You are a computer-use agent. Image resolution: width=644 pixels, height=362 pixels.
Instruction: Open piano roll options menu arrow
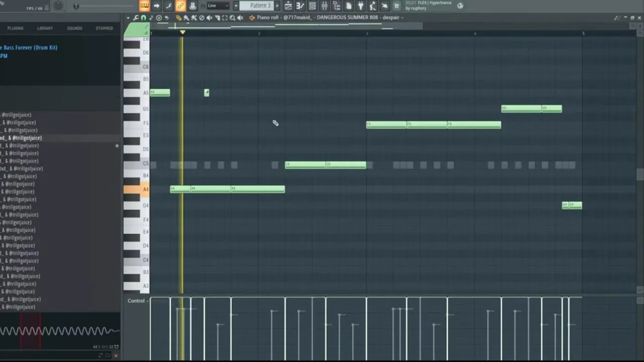[x=129, y=18]
